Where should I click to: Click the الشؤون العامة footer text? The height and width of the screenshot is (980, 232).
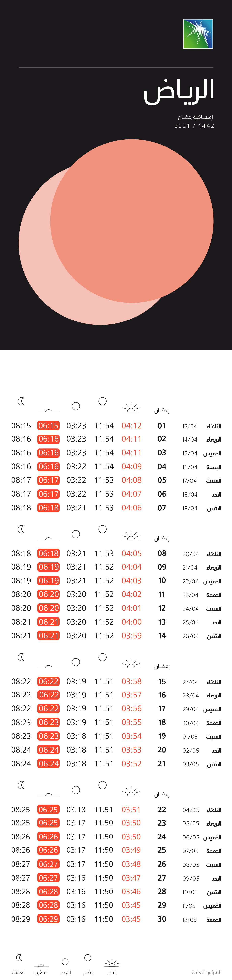[206, 972]
